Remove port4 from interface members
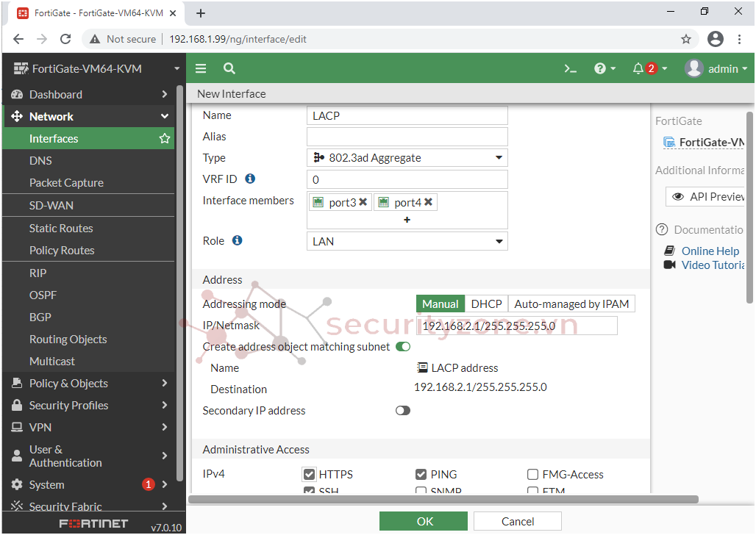This screenshot has width=756, height=535. 429,202
